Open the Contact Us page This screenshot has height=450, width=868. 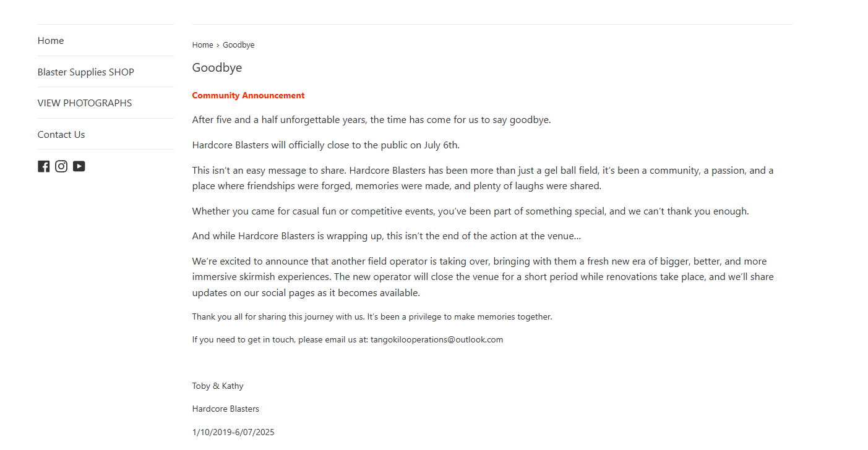[x=61, y=135]
